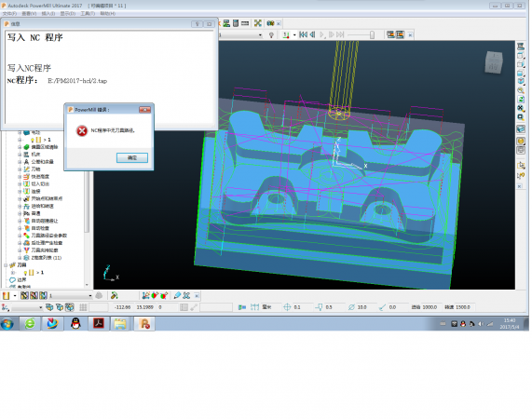Expand the 快进高度 tree node
Viewport: 532px width, 419px height.
tap(20, 177)
